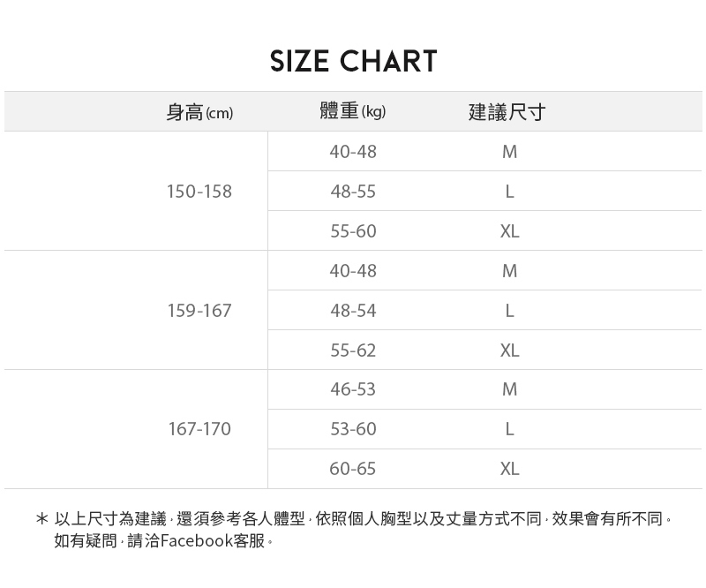The height and width of the screenshot is (588, 706).
Task: Select the 159-167 height range cell
Action: tap(199, 311)
